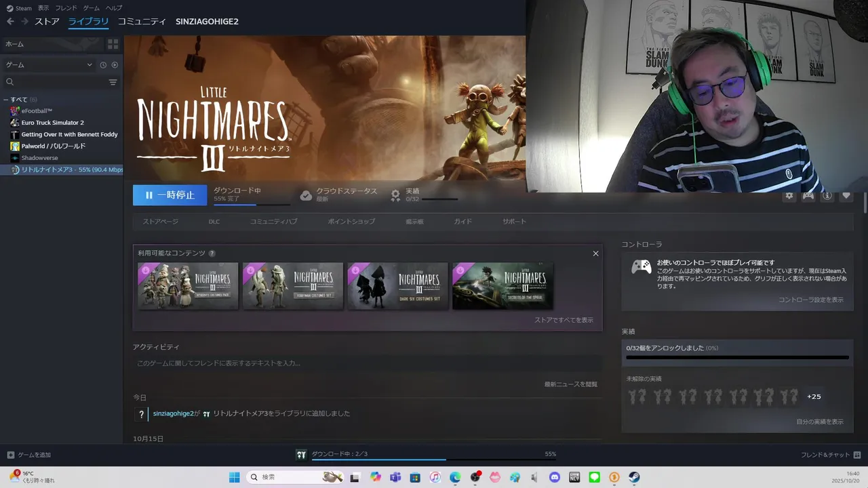Open Edge browser from the taskbar
This screenshot has width=868, height=488.
point(455,477)
